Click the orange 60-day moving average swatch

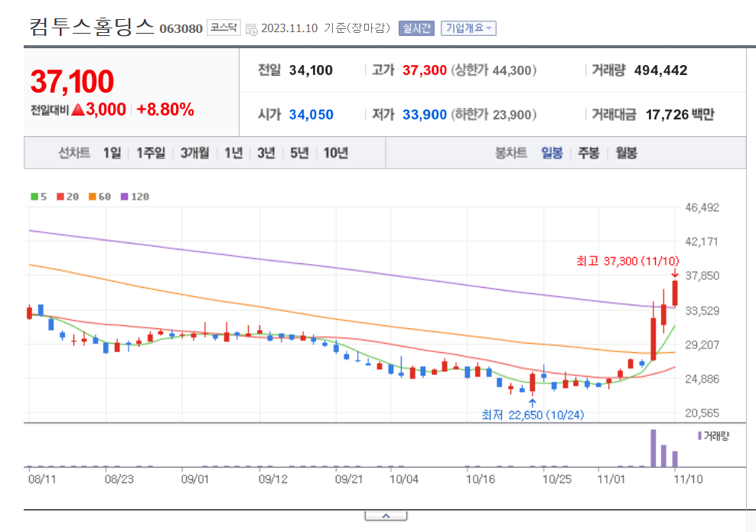92,196
